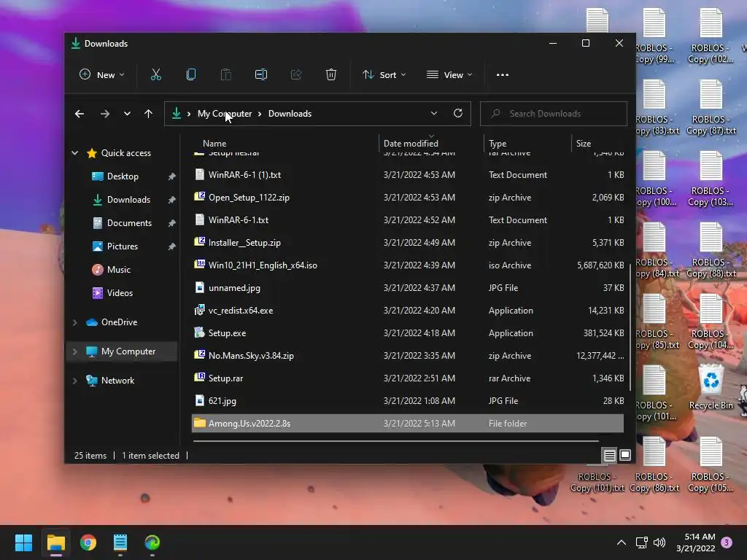Viewport: 747px width, 560px height.
Task: Open the Sort options dropdown
Action: [x=384, y=75]
